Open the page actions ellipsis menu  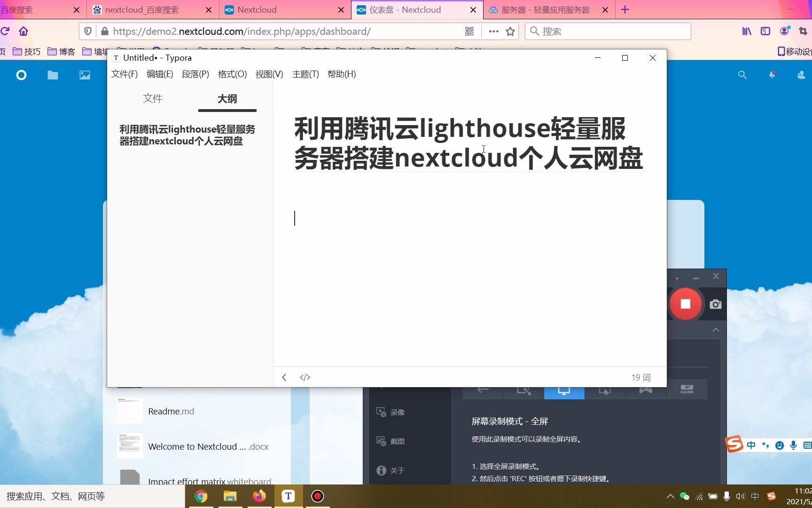coord(493,32)
